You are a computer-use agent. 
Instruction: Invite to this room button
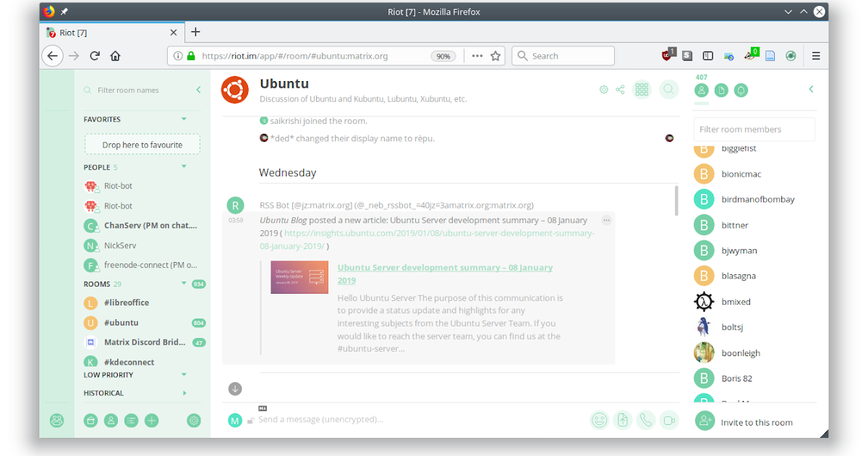click(744, 422)
